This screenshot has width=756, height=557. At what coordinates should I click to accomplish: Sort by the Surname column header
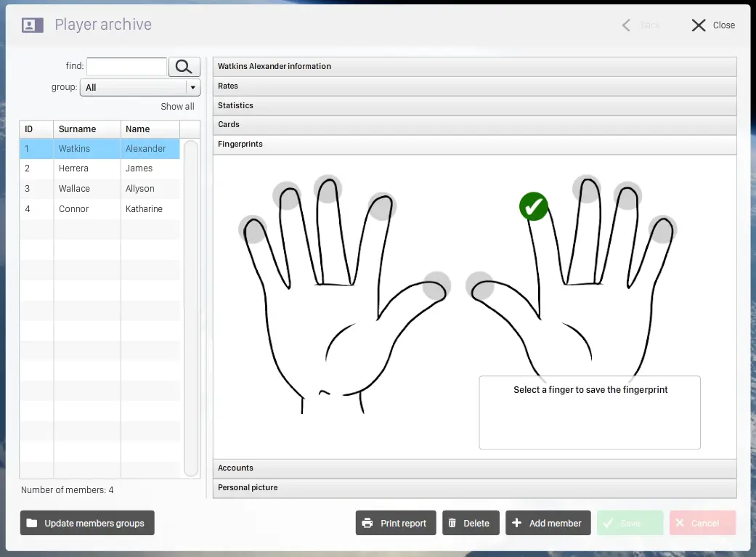pyautogui.click(x=87, y=129)
